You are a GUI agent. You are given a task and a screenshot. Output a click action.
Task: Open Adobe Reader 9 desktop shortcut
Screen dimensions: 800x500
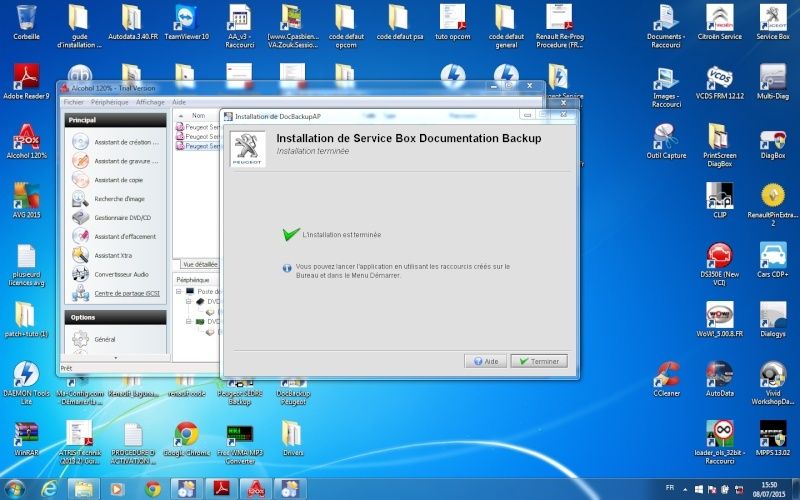26,82
